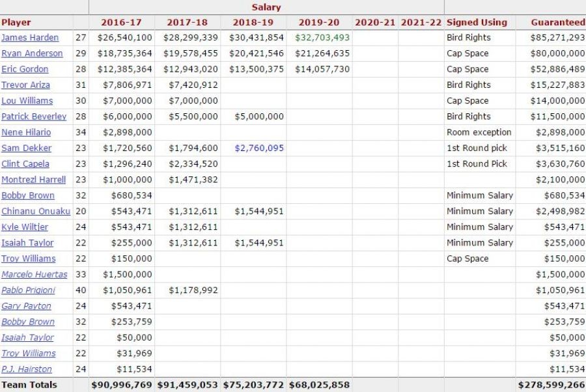
Task: Open italic Bobby Brown link, $253,759 row
Action: click(x=27, y=322)
